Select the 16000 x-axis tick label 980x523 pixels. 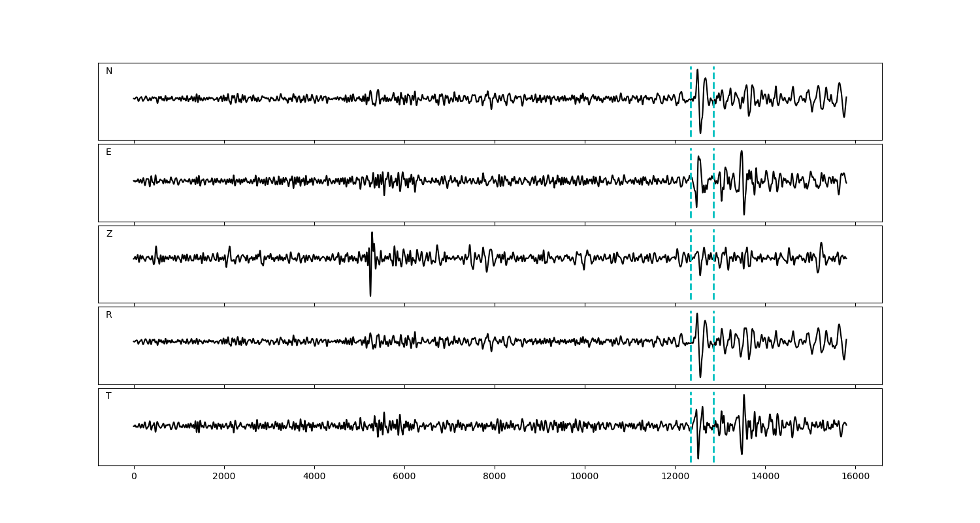tap(855, 477)
